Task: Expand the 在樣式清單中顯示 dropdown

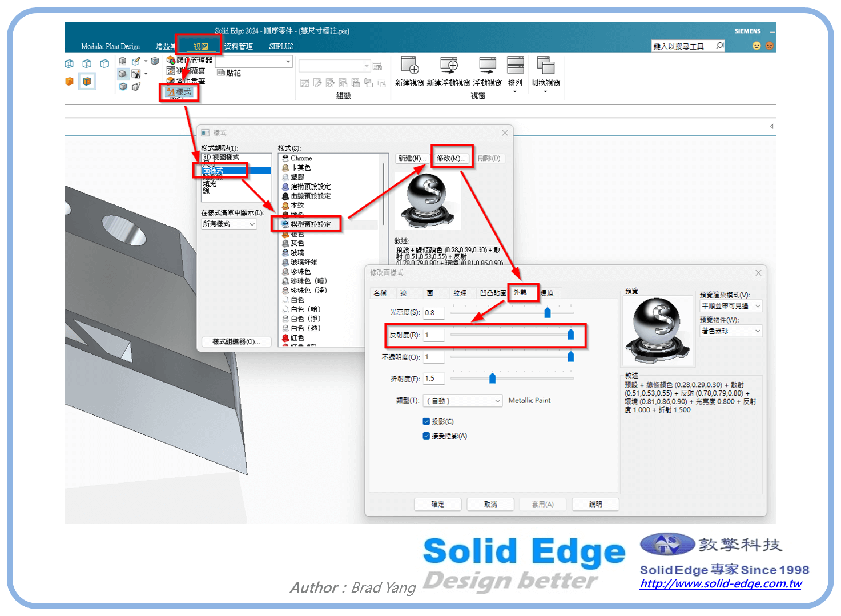Action: point(228,224)
